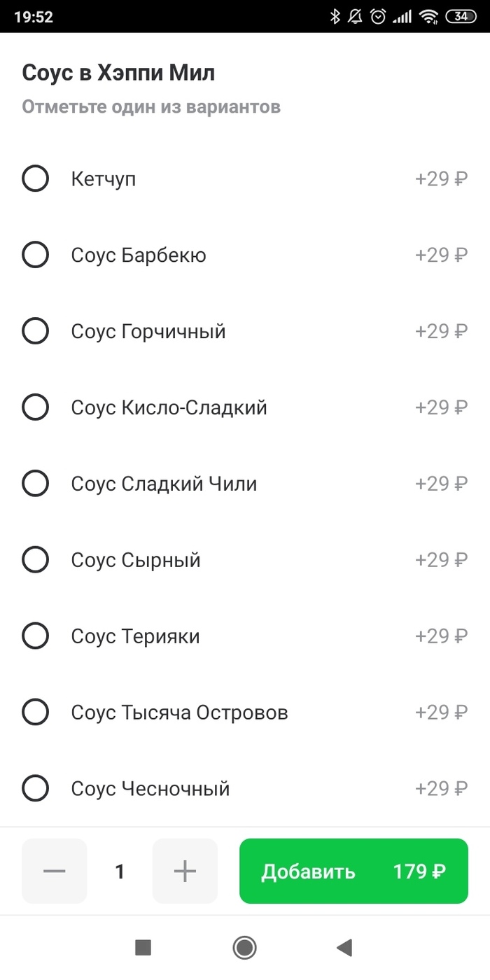Tap the Android back triangle icon
Viewport: 490px width, 980px height.
pyautogui.click(x=344, y=948)
